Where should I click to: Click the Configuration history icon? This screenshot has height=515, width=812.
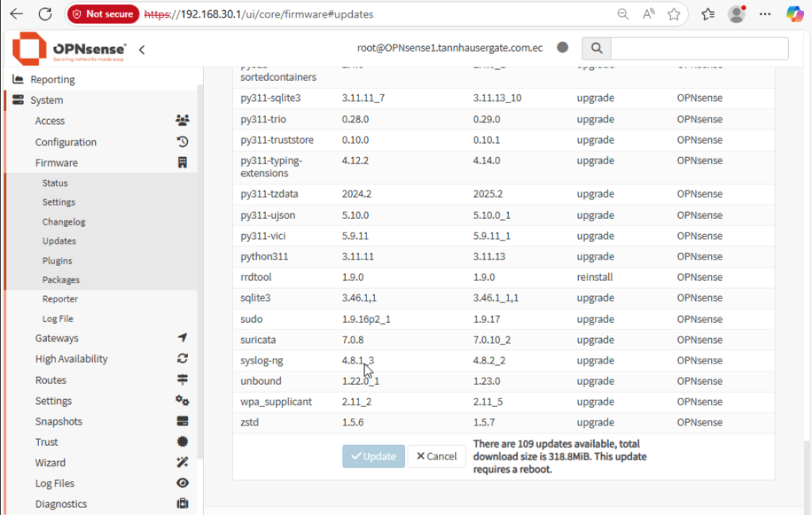coord(182,142)
